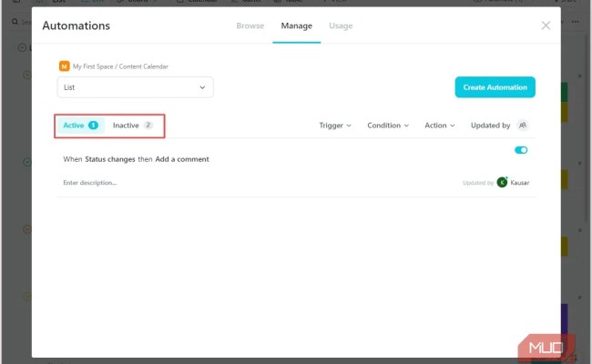Click My First Space / Content Calendar breadcrumb
This screenshot has width=592, height=364.
(120, 66)
